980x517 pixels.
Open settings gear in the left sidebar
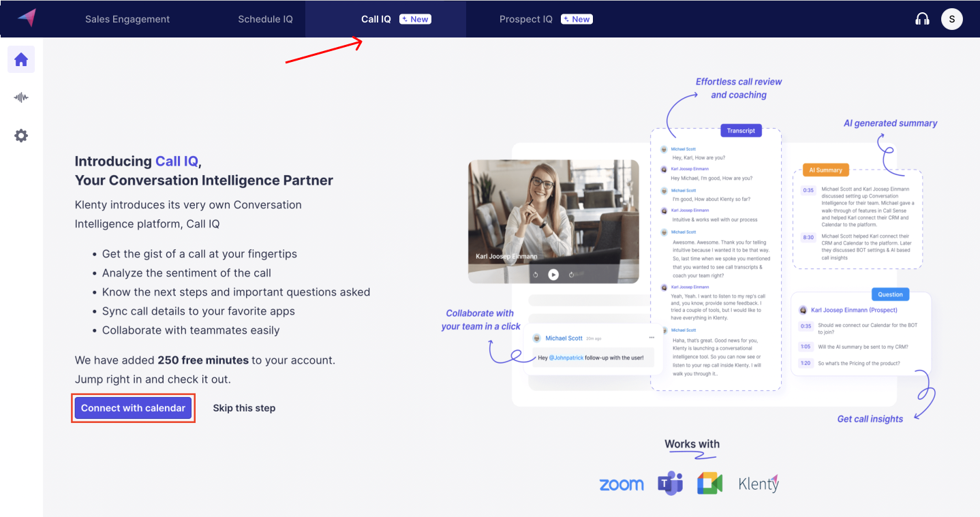pos(21,136)
